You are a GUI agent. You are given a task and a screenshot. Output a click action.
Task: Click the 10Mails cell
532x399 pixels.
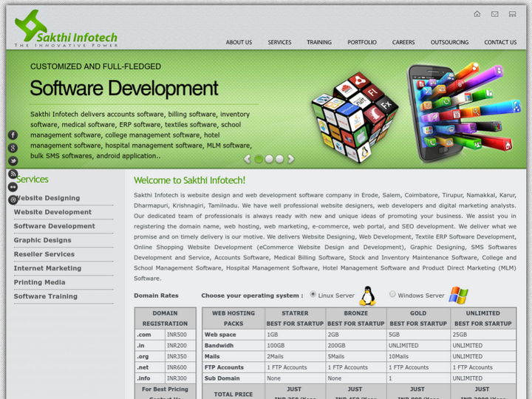[418, 356]
